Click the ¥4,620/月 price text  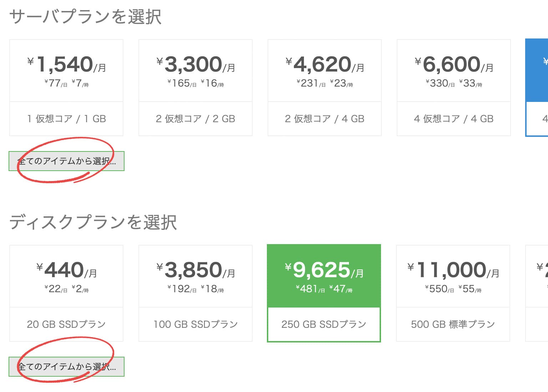pyautogui.click(x=325, y=65)
